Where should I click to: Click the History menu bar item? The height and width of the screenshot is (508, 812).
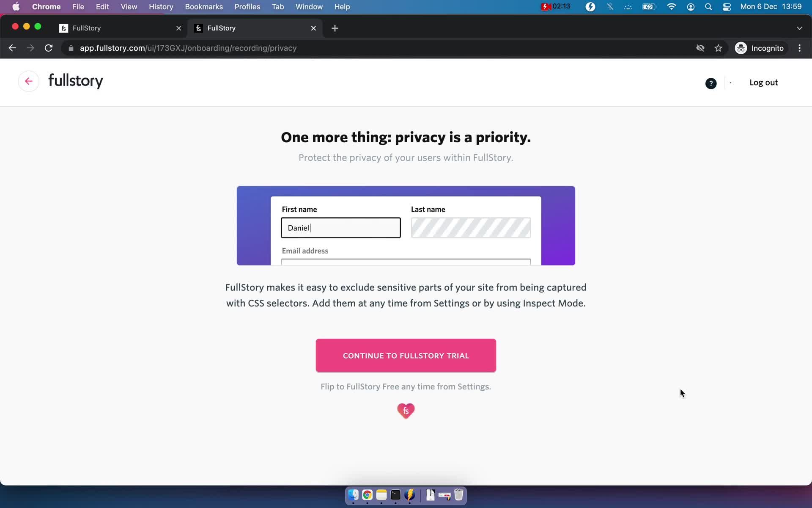pyautogui.click(x=161, y=6)
